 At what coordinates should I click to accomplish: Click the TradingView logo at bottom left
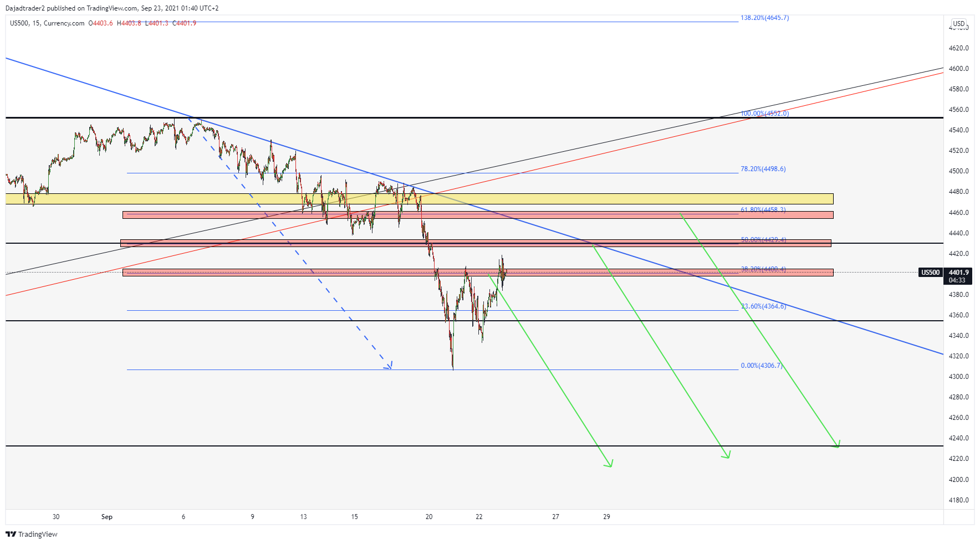(32, 534)
